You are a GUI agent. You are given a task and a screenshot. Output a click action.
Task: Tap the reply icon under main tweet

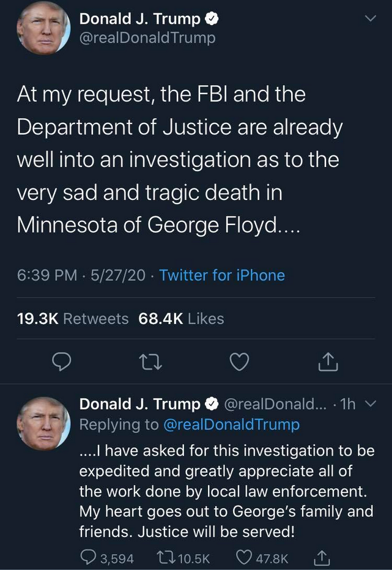pyautogui.click(x=61, y=361)
